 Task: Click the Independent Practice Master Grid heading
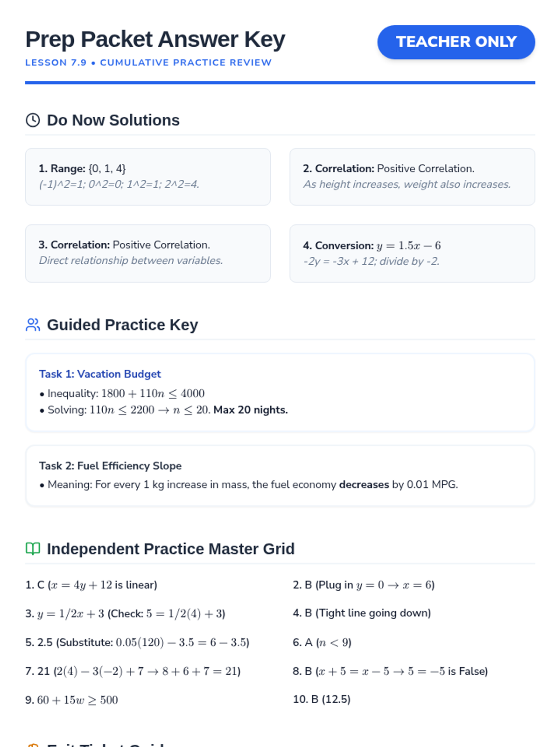click(170, 549)
